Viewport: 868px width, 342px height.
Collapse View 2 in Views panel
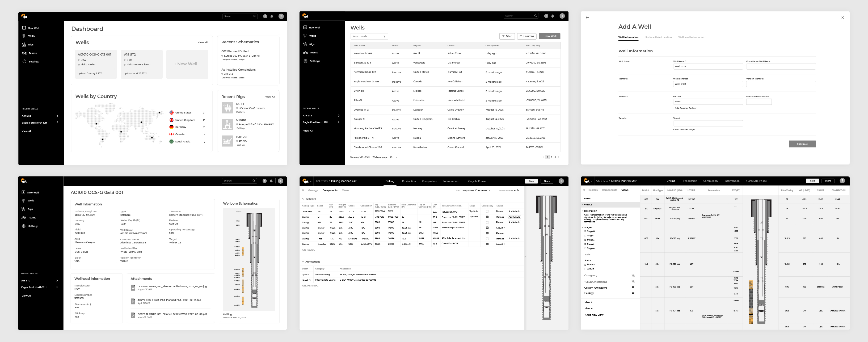(x=583, y=205)
